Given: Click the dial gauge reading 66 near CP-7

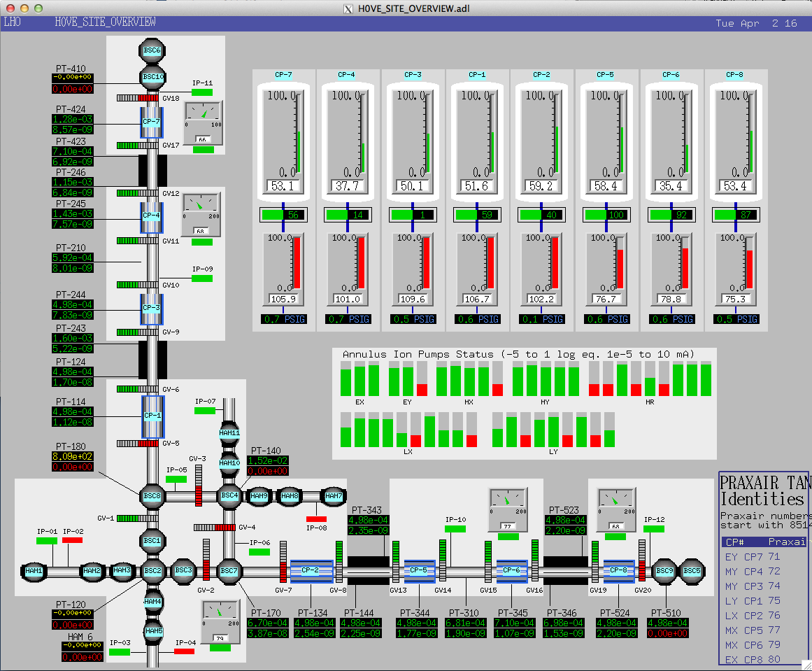Looking at the screenshot, I should point(203,122).
